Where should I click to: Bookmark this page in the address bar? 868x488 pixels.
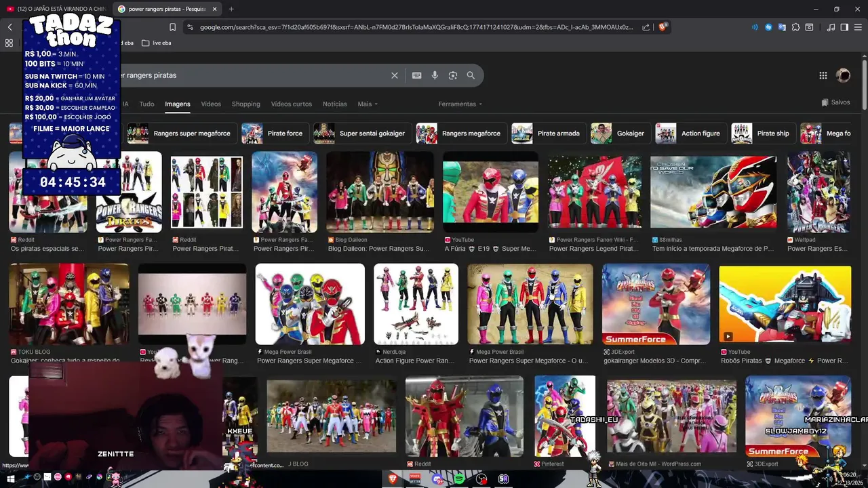tap(172, 27)
